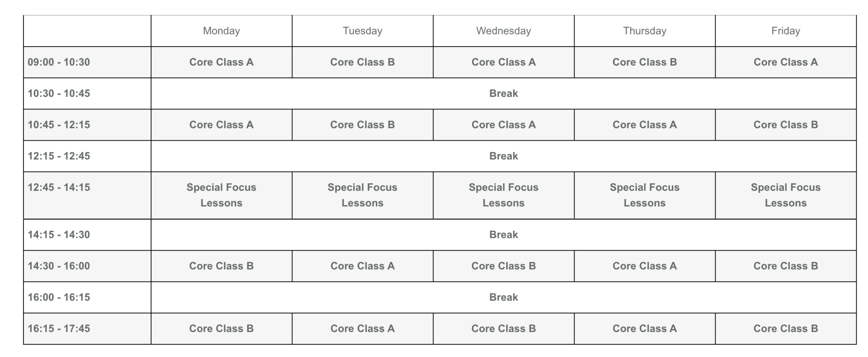This screenshot has width=868, height=357.
Task: Click Wednesday's Special Focus Lessons cell
Action: (x=504, y=195)
